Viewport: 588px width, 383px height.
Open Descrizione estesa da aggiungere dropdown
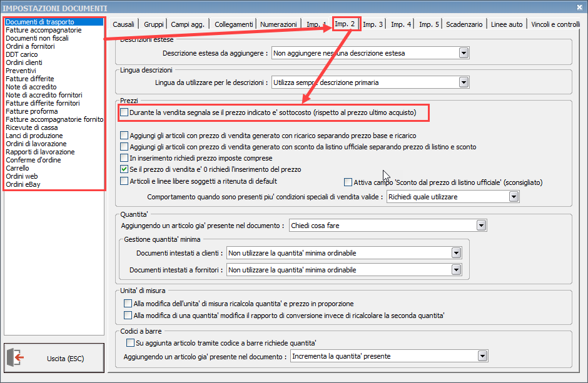[464, 53]
